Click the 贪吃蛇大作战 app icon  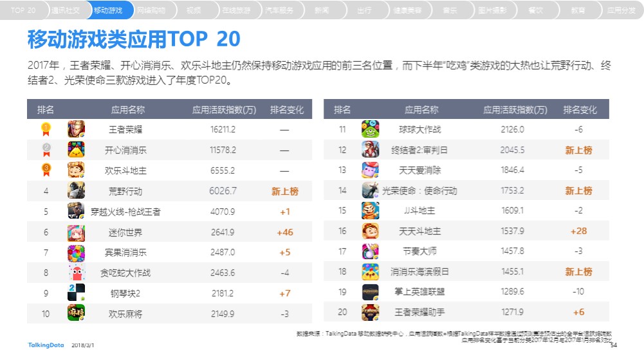[x=76, y=273]
